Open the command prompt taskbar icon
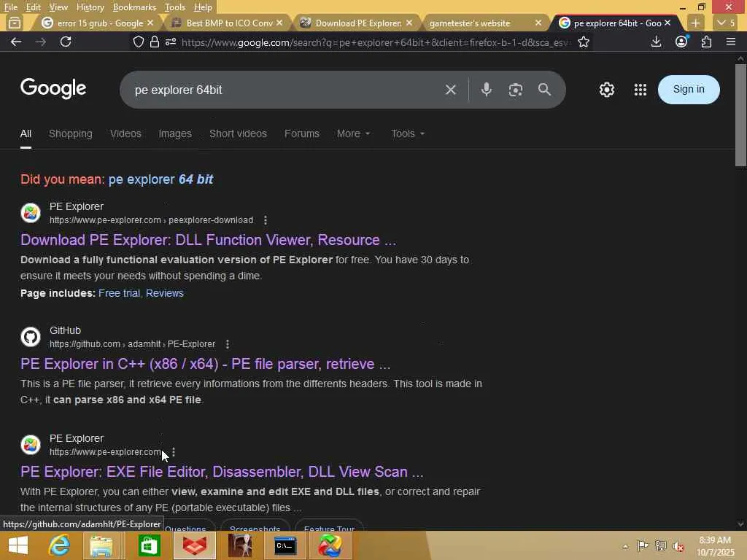747x560 pixels. [285, 545]
